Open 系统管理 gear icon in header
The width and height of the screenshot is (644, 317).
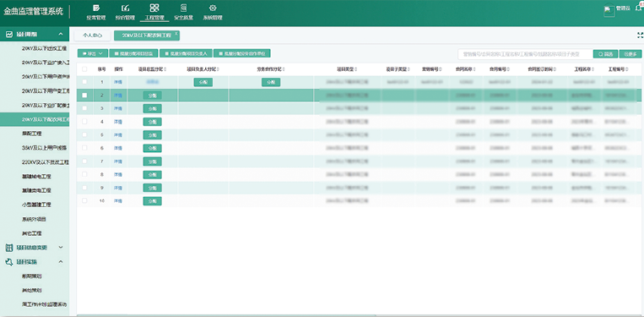213,8
